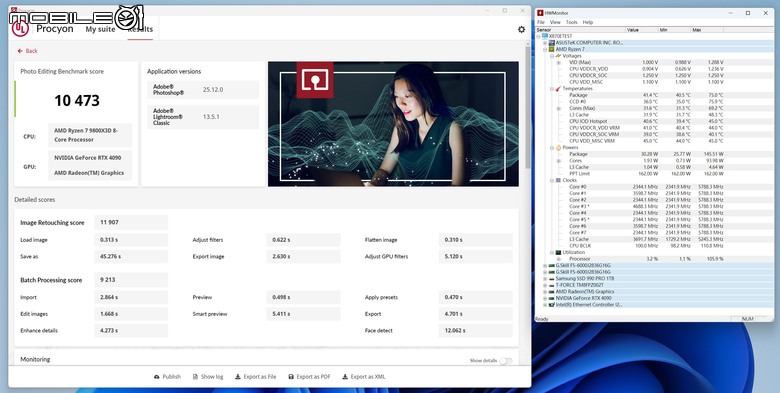Select the CPU VDDCR_SOC voltage row
The width and height of the screenshot is (780, 393).
pos(655,76)
